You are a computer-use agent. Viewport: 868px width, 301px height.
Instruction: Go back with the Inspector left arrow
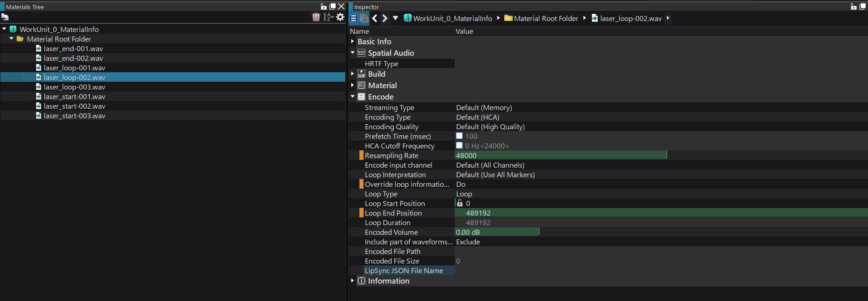point(374,18)
